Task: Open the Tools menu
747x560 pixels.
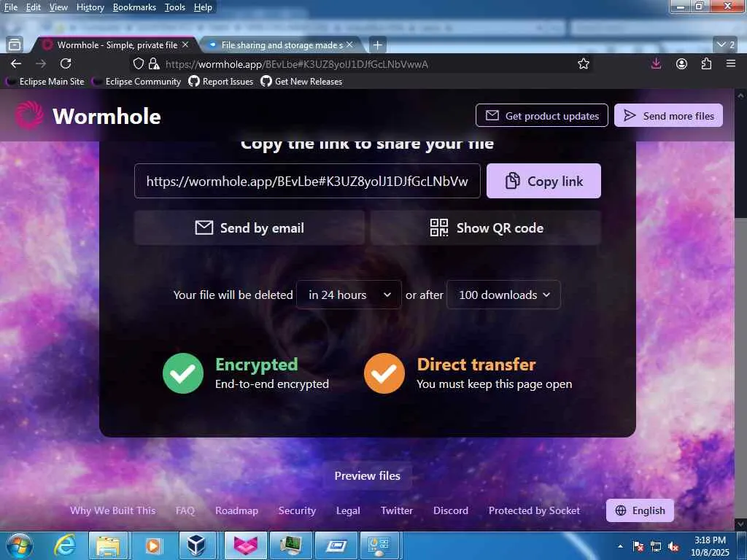Action: click(x=175, y=7)
